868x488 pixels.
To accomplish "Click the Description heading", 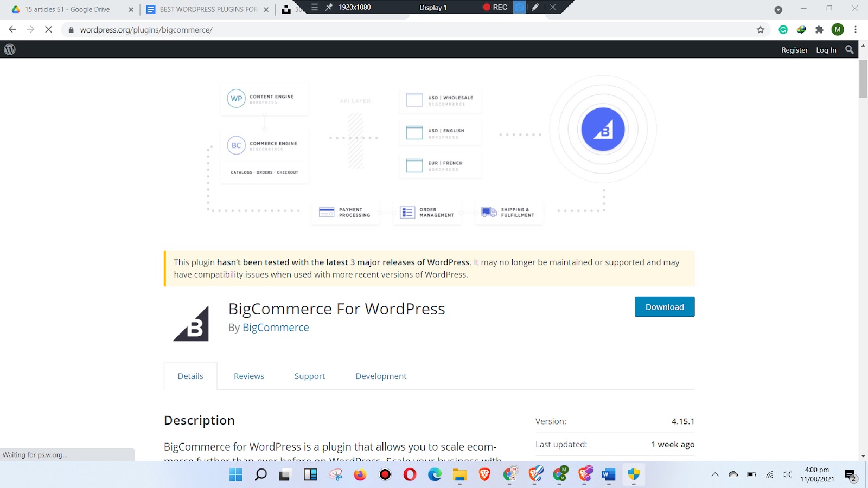I will tap(199, 420).
